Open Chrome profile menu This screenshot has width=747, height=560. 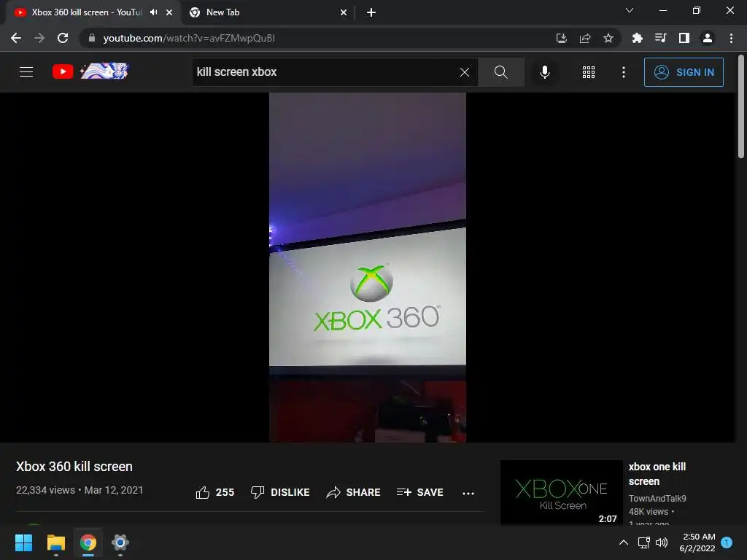[708, 38]
